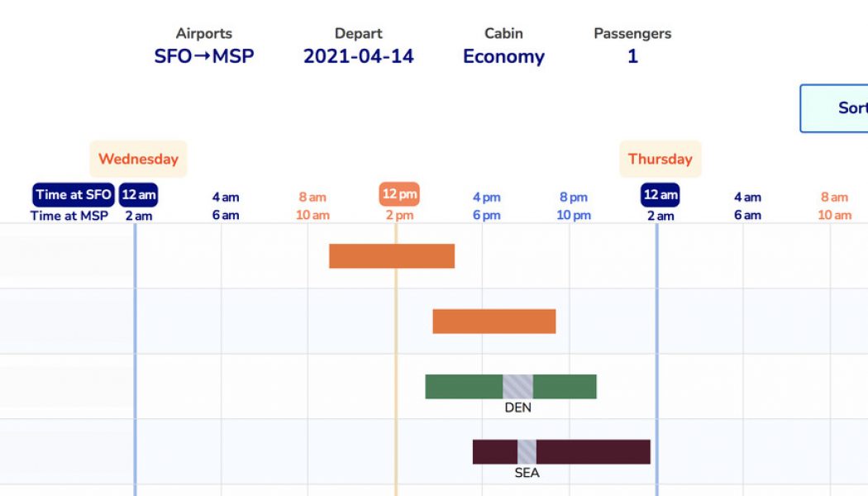Edit the passengers count of 1
This screenshot has width=868, height=496.
[x=632, y=56]
